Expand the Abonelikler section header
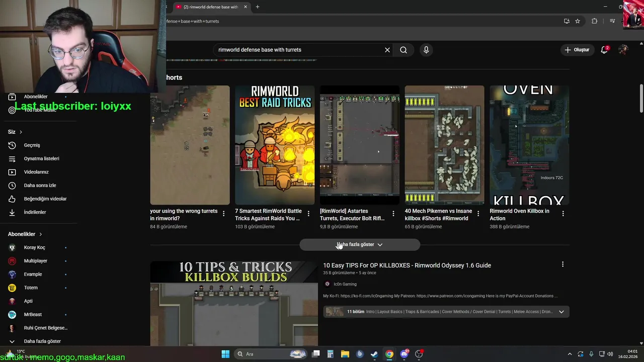 25,234
